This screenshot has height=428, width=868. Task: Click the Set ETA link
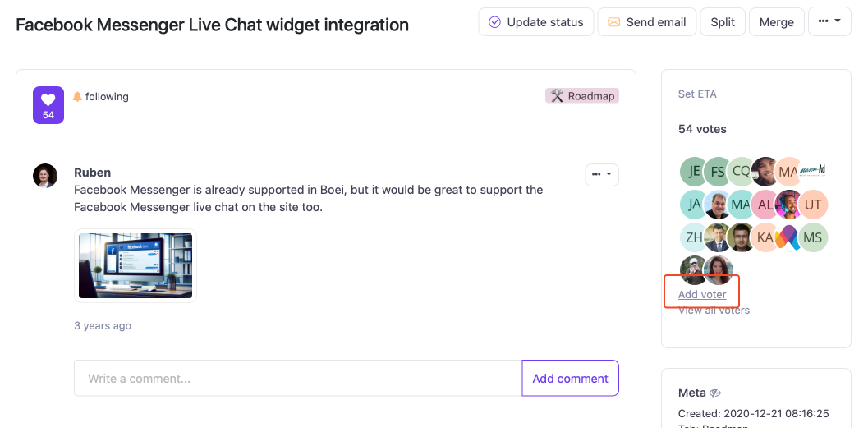pos(697,94)
